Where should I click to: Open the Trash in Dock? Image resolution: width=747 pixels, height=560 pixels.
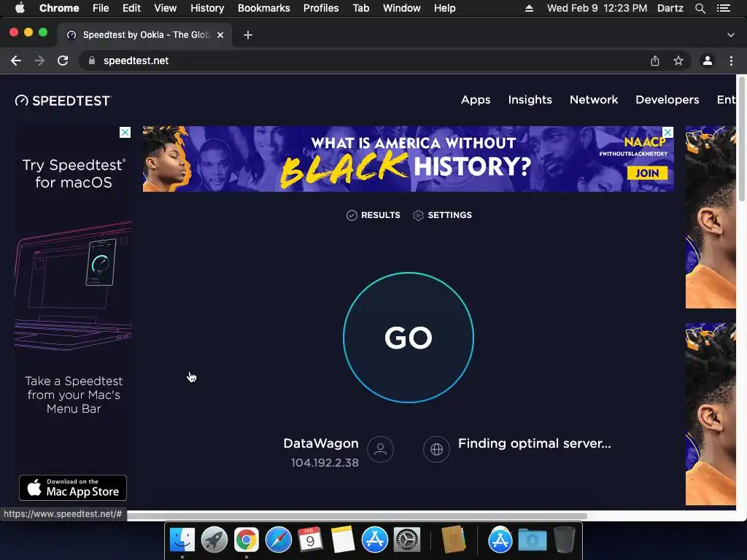click(564, 540)
